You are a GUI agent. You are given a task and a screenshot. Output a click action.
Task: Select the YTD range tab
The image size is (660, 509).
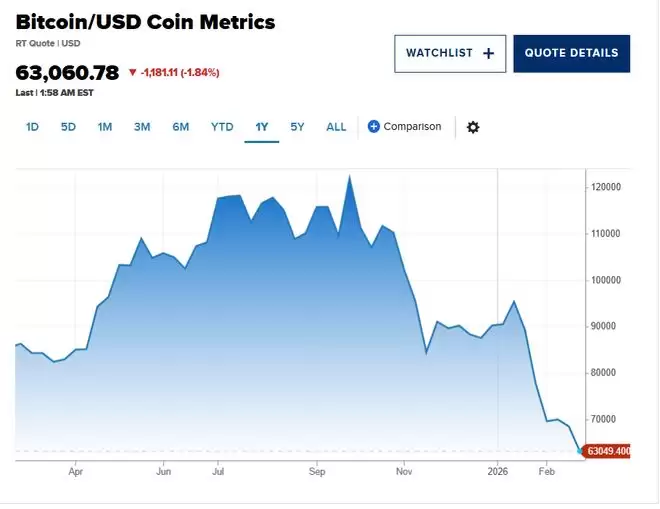point(222,127)
